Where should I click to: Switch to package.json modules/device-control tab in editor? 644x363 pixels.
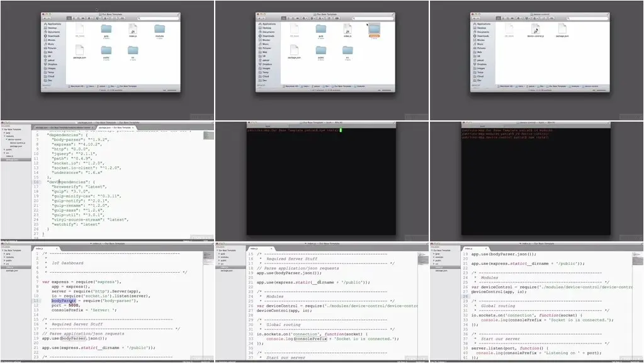(63, 127)
